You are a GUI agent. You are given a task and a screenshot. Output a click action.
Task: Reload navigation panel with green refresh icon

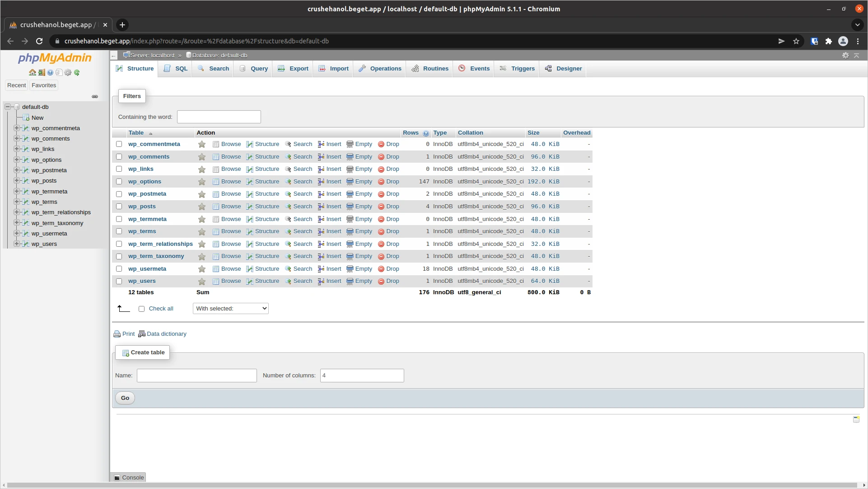click(77, 72)
